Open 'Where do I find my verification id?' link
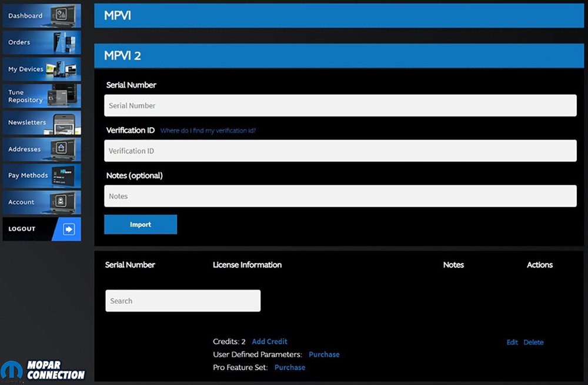 [x=208, y=131]
